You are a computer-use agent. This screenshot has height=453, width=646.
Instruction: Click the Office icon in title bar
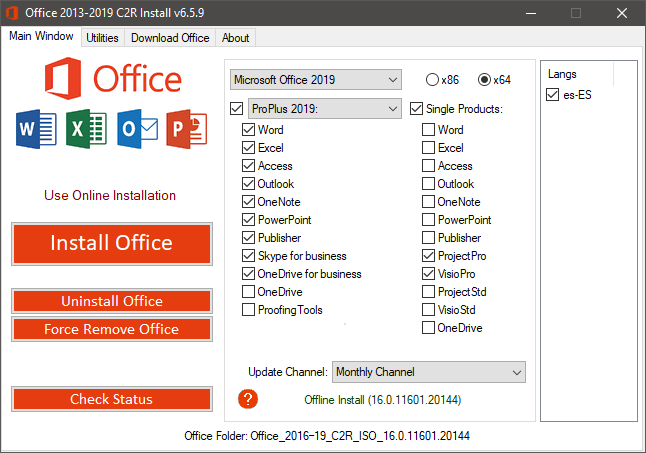pos(12,13)
